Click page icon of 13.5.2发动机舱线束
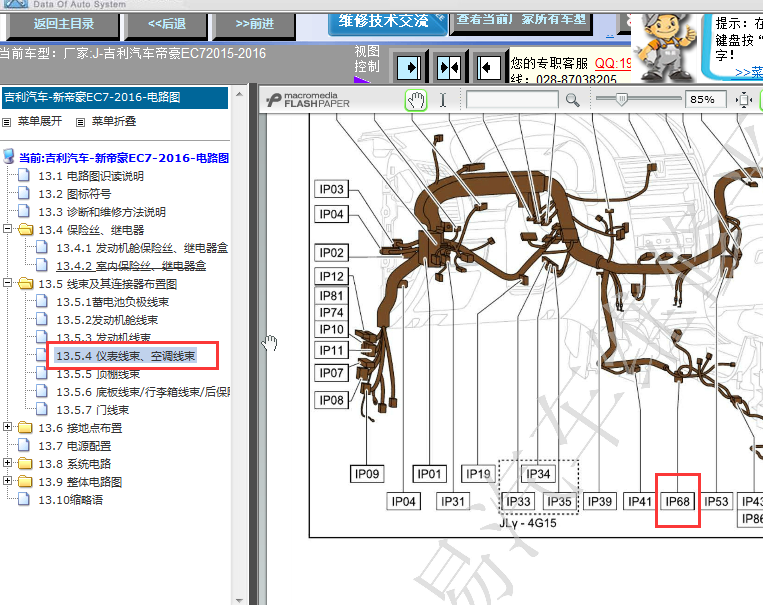The height and width of the screenshot is (605, 763). (x=42, y=319)
